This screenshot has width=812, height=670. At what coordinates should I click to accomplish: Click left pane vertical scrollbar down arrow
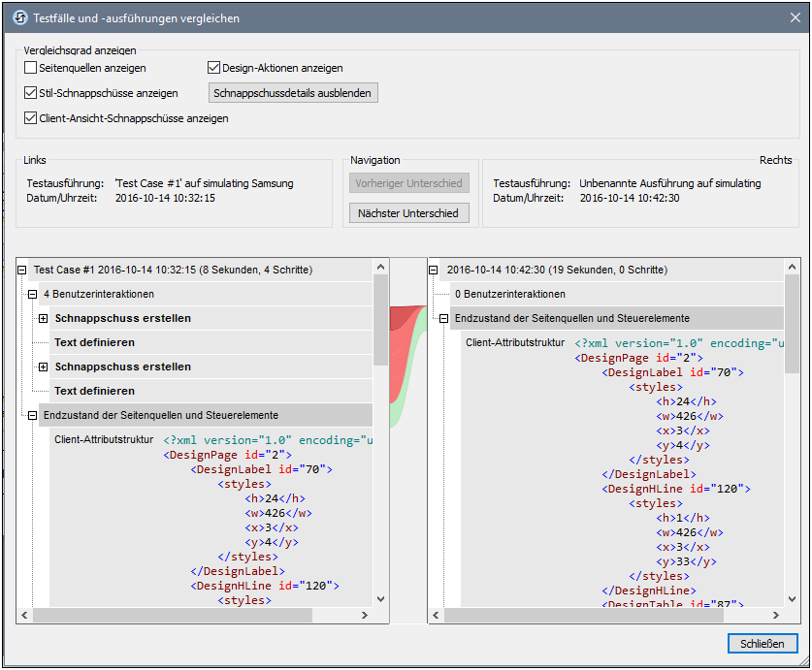pos(380,599)
